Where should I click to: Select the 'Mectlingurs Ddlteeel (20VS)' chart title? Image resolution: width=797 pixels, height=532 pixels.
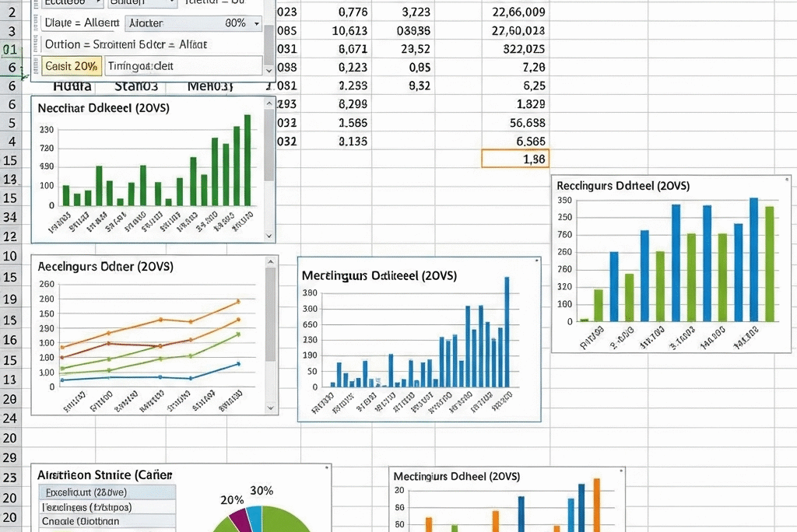[x=379, y=276]
